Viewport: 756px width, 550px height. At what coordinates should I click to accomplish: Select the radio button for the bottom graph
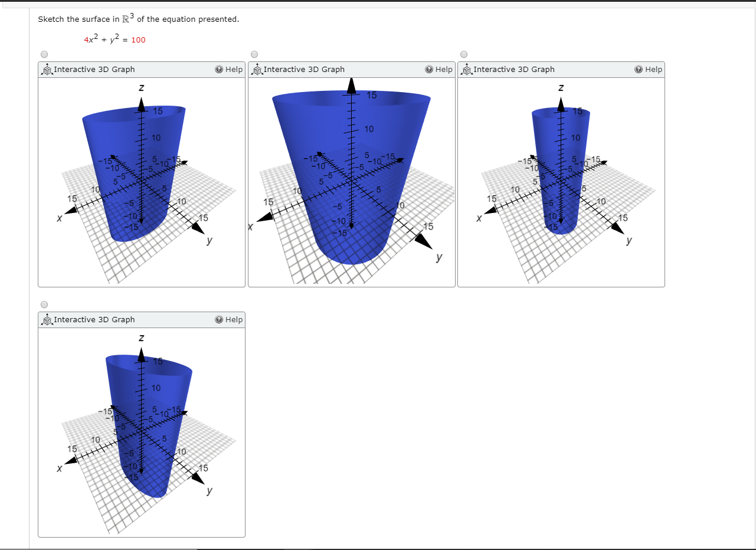click(x=44, y=305)
